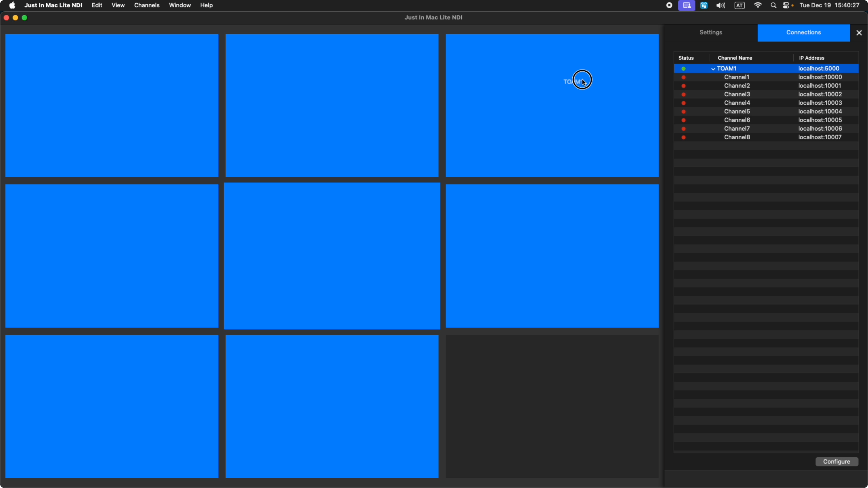Collapse the TOAM1 tree chevron
Image resolution: width=868 pixels, height=488 pixels.
coord(713,69)
